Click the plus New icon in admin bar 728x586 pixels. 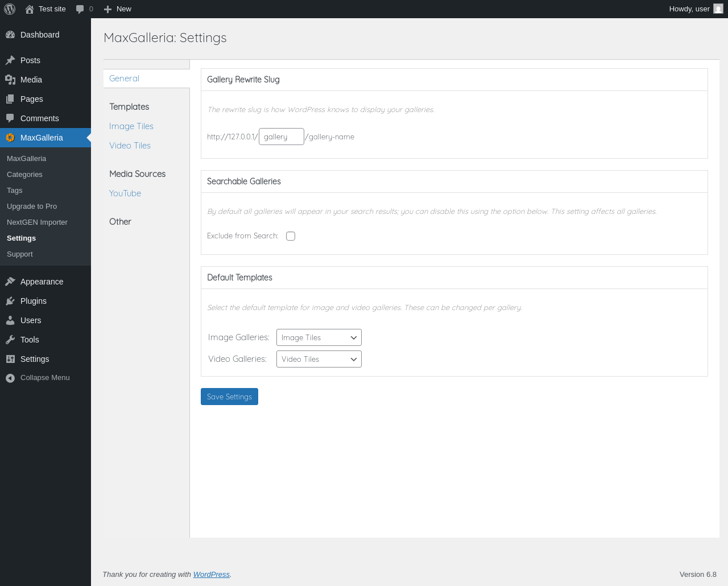(107, 9)
